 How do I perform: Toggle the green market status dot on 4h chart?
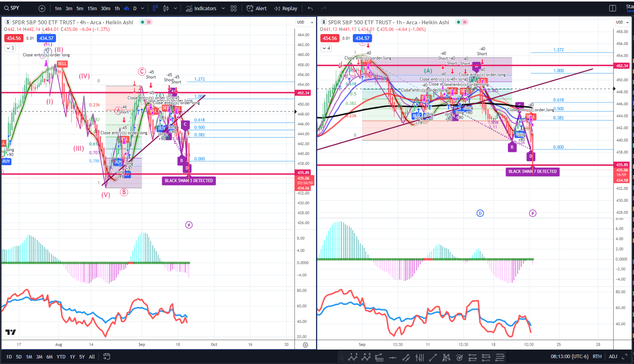click(x=142, y=22)
